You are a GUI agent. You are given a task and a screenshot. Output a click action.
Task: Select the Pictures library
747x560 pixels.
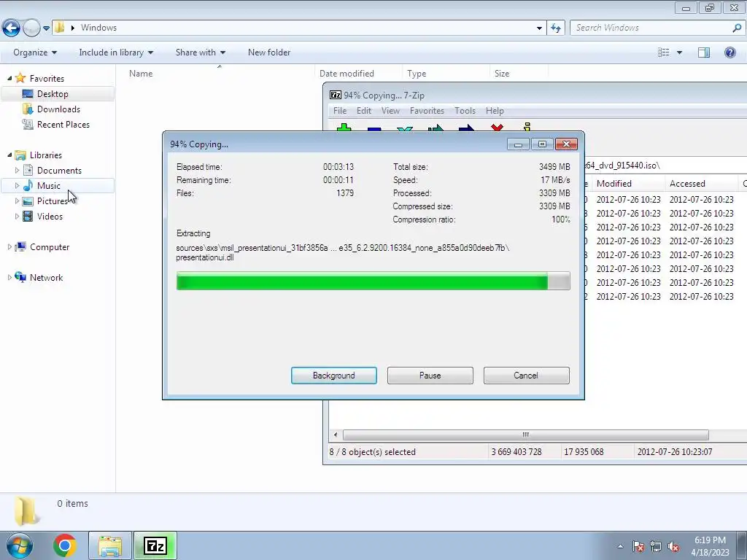tap(53, 201)
